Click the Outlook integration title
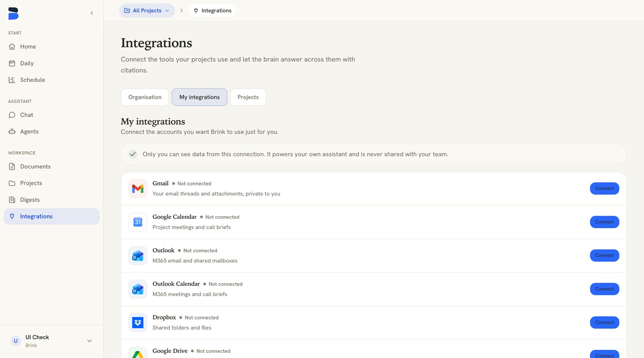The width and height of the screenshot is (644, 358). pyautogui.click(x=163, y=250)
